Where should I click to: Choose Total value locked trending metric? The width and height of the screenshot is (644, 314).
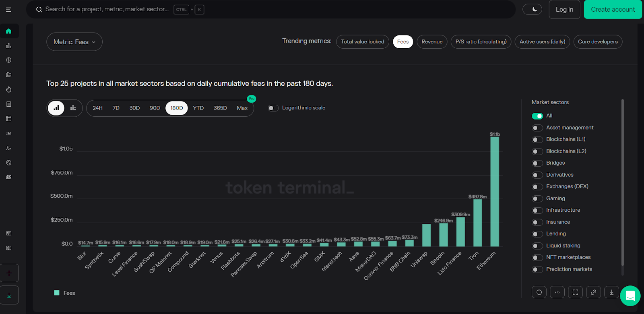click(363, 41)
